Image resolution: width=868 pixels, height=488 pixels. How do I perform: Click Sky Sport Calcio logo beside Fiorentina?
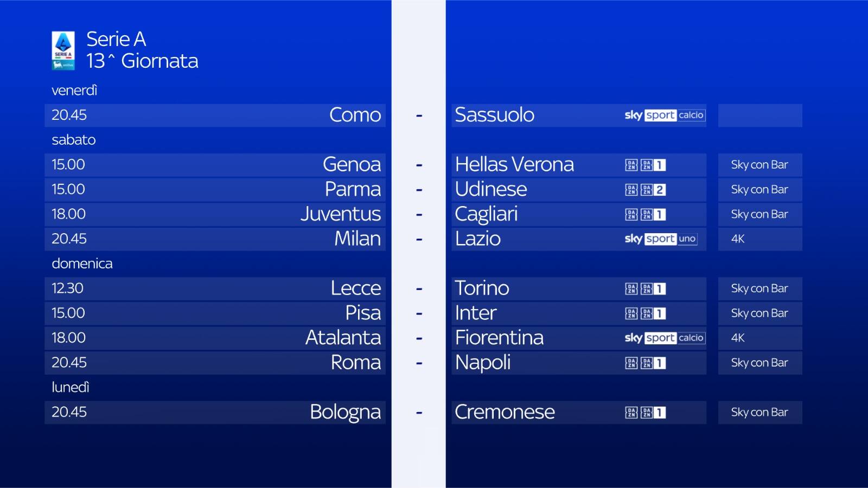click(x=665, y=338)
